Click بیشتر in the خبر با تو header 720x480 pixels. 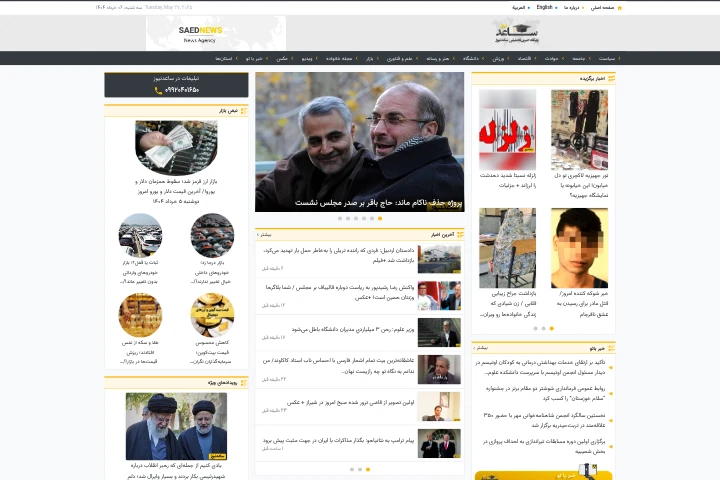pos(481,348)
